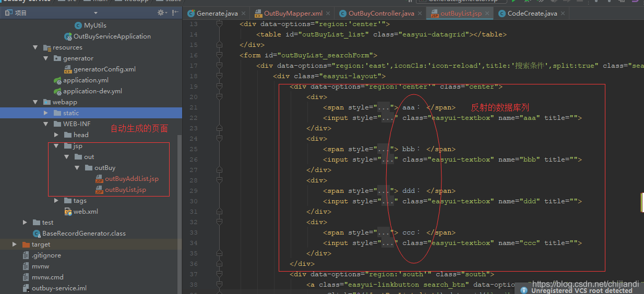This screenshot has width=644, height=294.
Task: Select application-dev.yml in tree
Action: 92,91
